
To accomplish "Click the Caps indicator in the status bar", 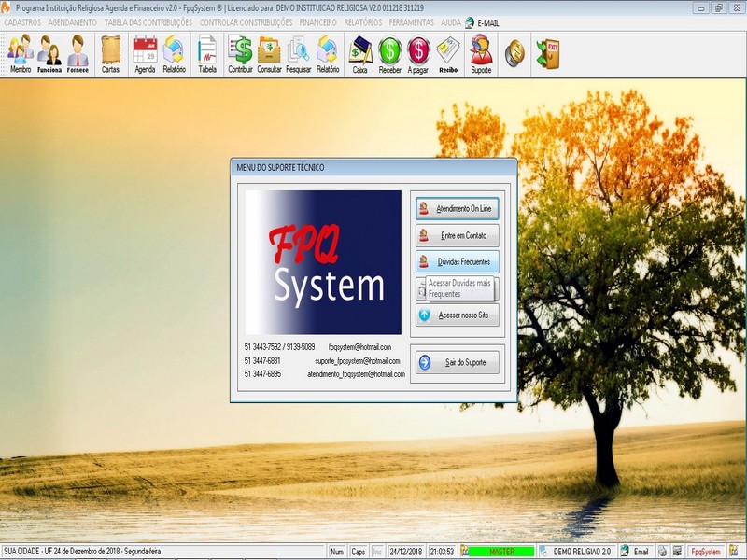I will point(359,552).
